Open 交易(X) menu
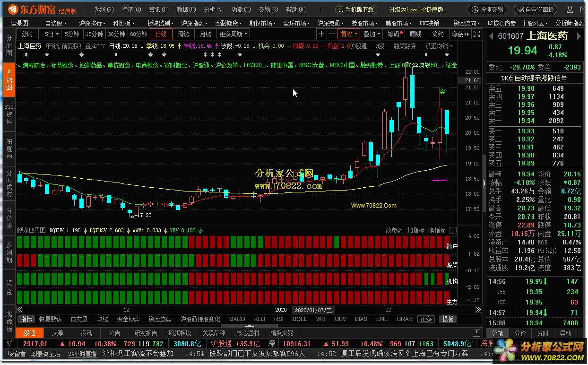 coord(268,9)
